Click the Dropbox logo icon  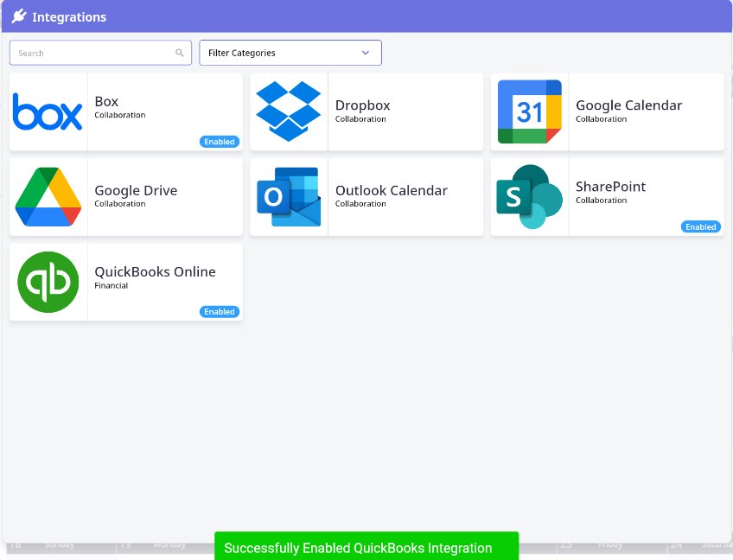tap(289, 111)
